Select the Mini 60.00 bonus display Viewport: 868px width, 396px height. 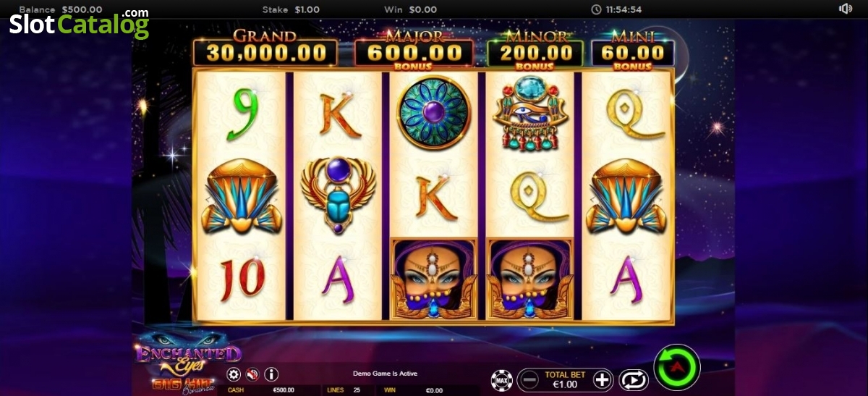pos(632,50)
